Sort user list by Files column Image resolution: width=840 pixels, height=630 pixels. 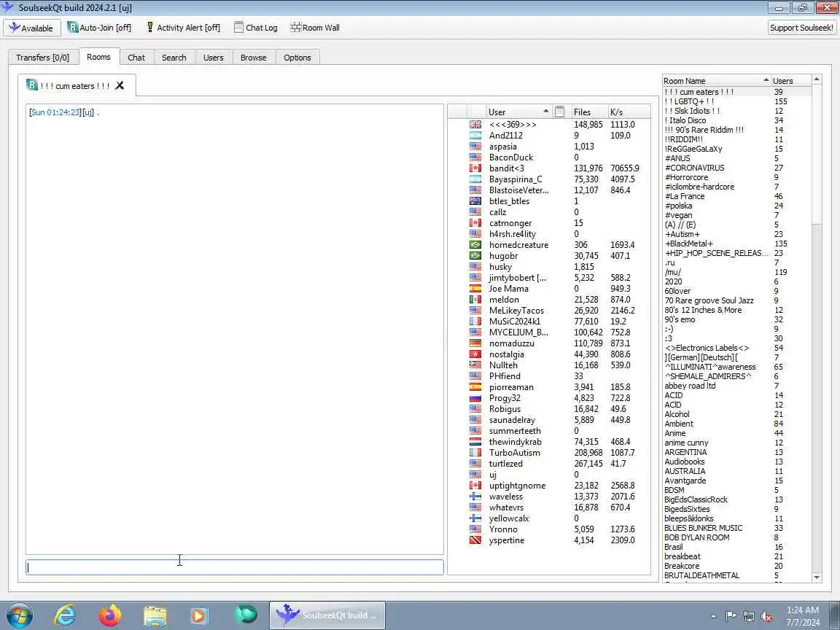[x=588, y=112]
